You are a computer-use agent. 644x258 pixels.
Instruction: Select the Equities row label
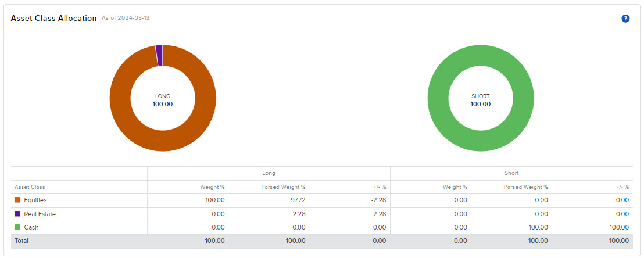point(35,200)
